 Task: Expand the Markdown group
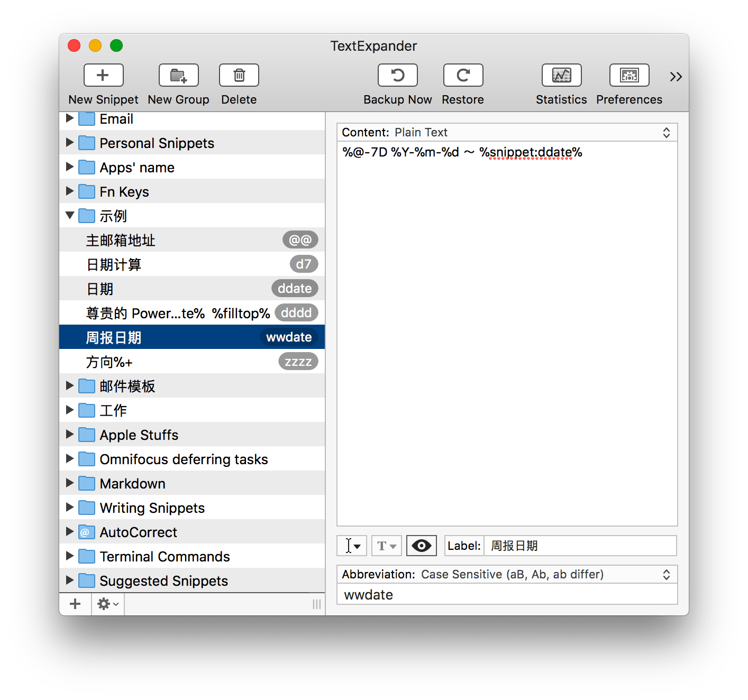tap(70, 483)
